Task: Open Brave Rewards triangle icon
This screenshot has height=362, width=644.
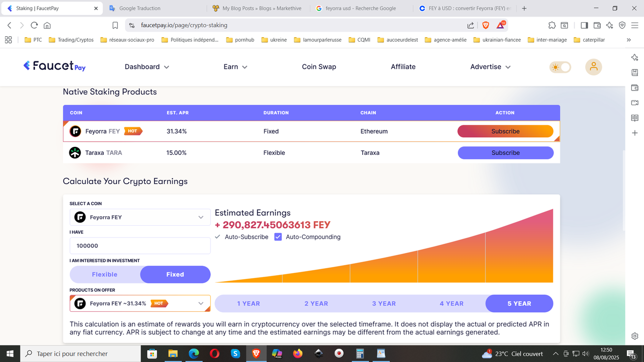Action: (x=501, y=25)
